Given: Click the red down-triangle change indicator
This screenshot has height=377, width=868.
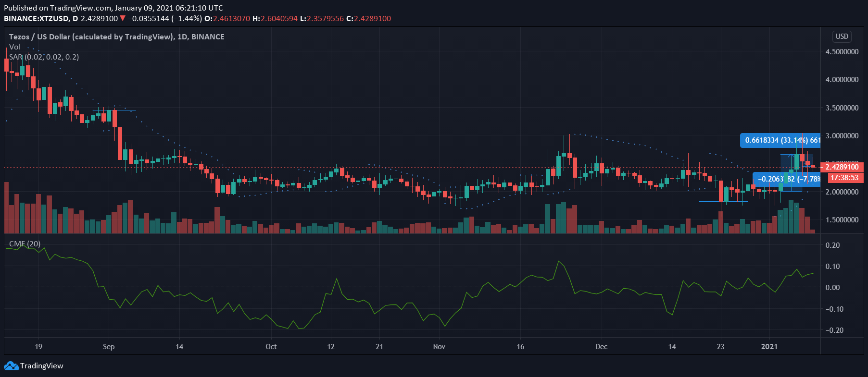Looking at the screenshot, I should (123, 19).
